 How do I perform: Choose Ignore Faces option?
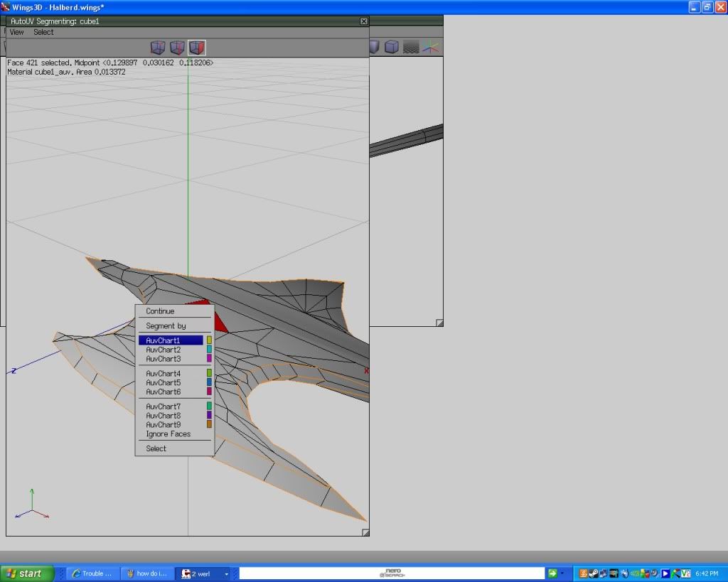(168, 434)
